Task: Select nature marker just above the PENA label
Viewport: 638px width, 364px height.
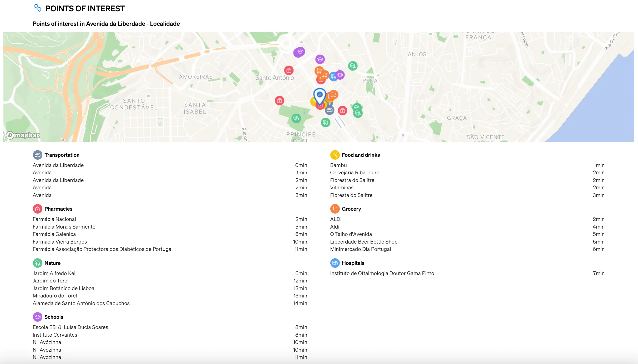Action: 353,66
